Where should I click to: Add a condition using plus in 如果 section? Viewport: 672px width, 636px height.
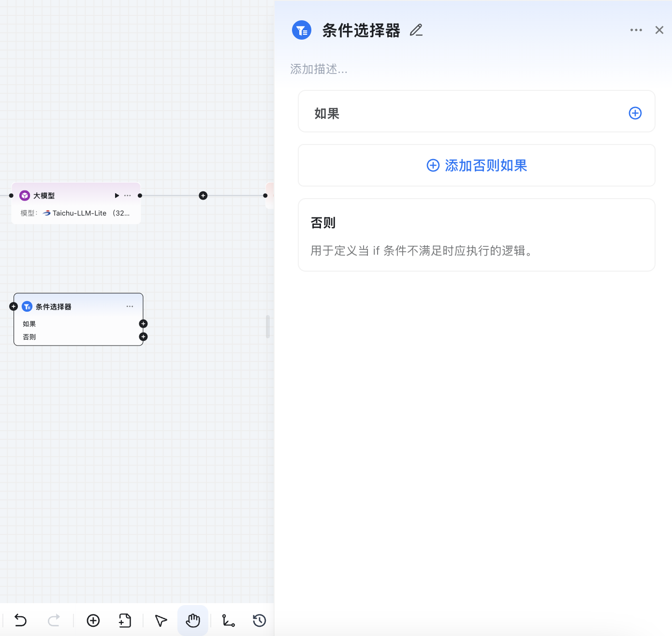pos(635,113)
